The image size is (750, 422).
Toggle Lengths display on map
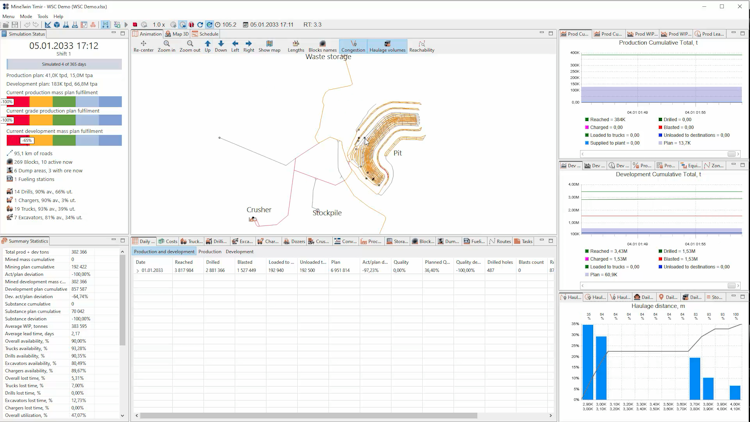[x=296, y=46]
